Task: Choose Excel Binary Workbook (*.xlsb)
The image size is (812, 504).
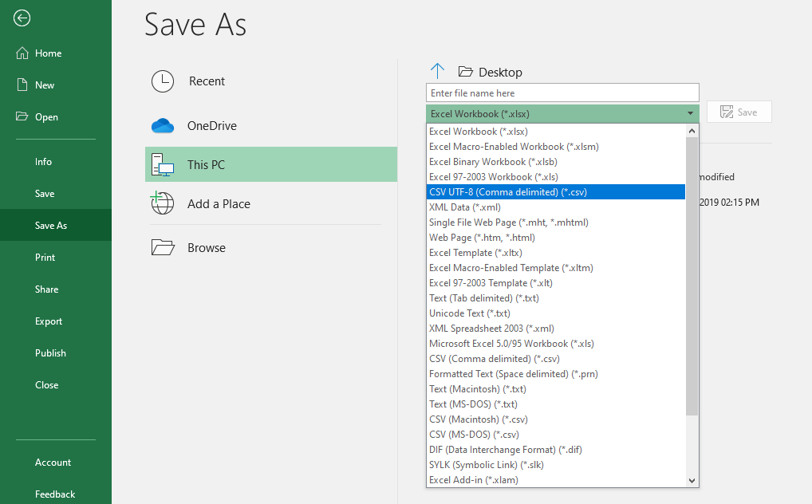Action: point(556,162)
